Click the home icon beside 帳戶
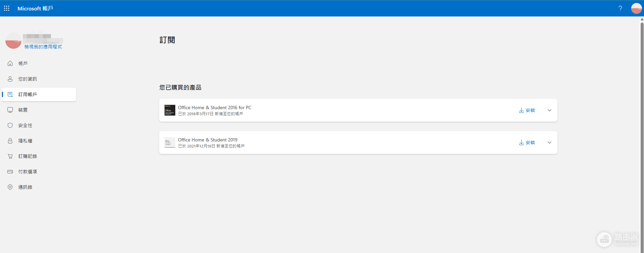 coord(10,64)
